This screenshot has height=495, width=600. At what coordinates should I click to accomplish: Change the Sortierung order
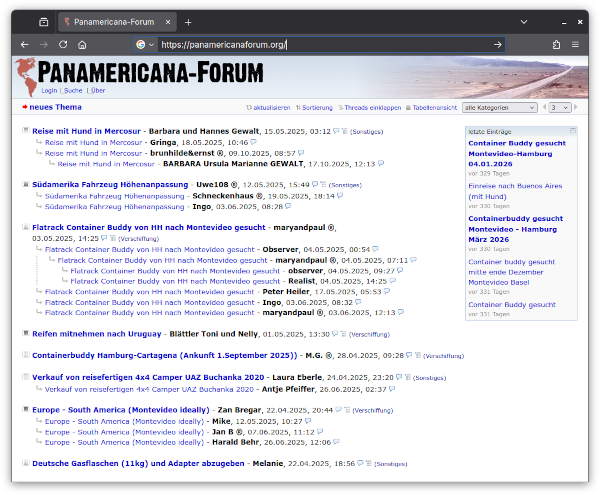pyautogui.click(x=314, y=108)
